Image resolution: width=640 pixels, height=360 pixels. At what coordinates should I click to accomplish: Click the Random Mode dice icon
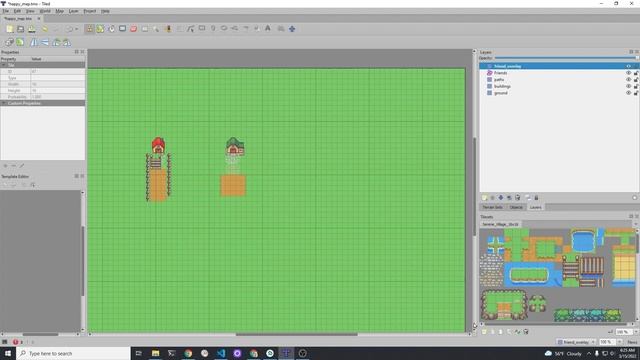pyautogui.click(x=9, y=42)
